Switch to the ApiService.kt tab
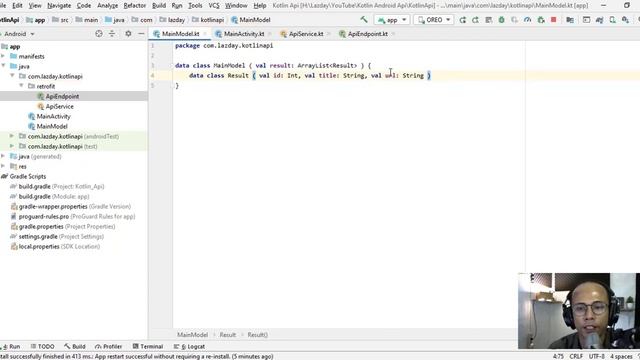 click(306, 34)
